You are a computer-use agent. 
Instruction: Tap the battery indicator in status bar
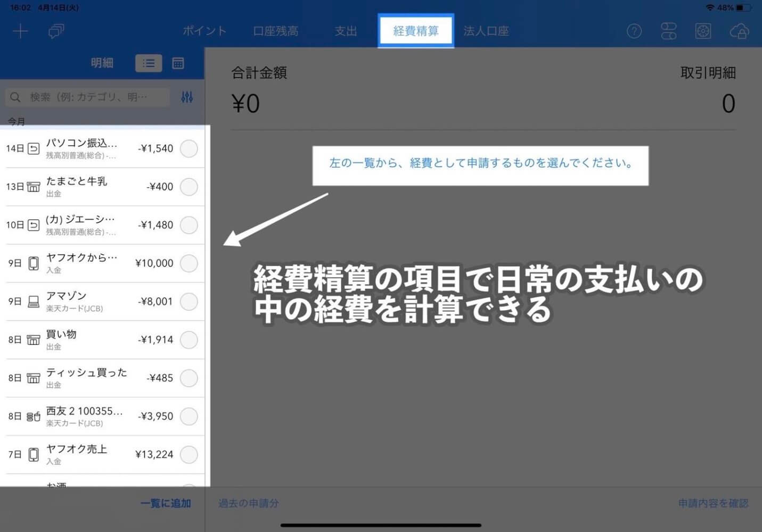coord(743,8)
